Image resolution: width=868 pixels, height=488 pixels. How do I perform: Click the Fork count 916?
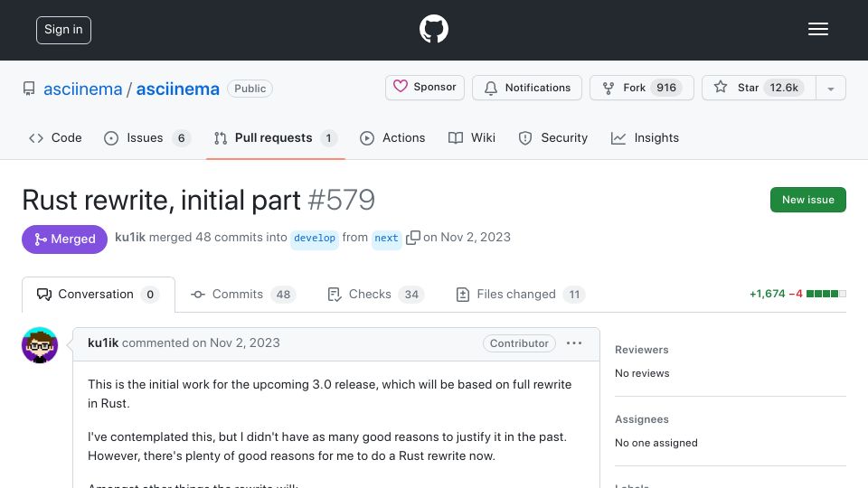[666, 88]
